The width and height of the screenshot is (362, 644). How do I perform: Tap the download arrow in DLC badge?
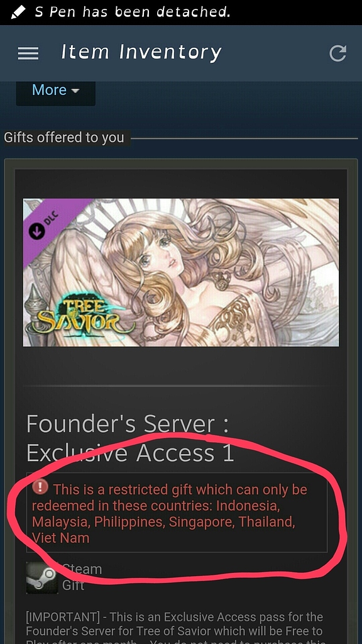click(36, 231)
